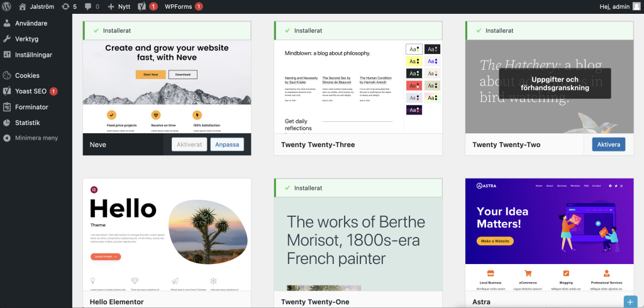
Task: Click the Hello Elementor theme name
Action: [116, 302]
